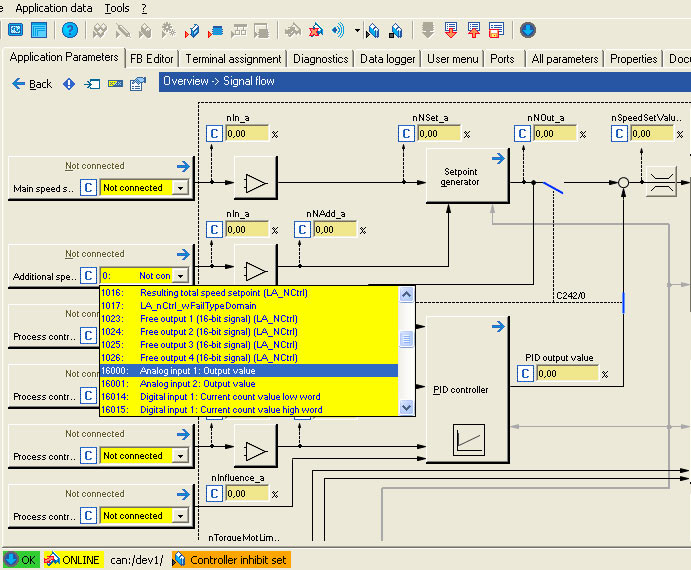Click blue arrow above Main speed setpoint
This screenshot has height=570, width=691.
(182, 167)
